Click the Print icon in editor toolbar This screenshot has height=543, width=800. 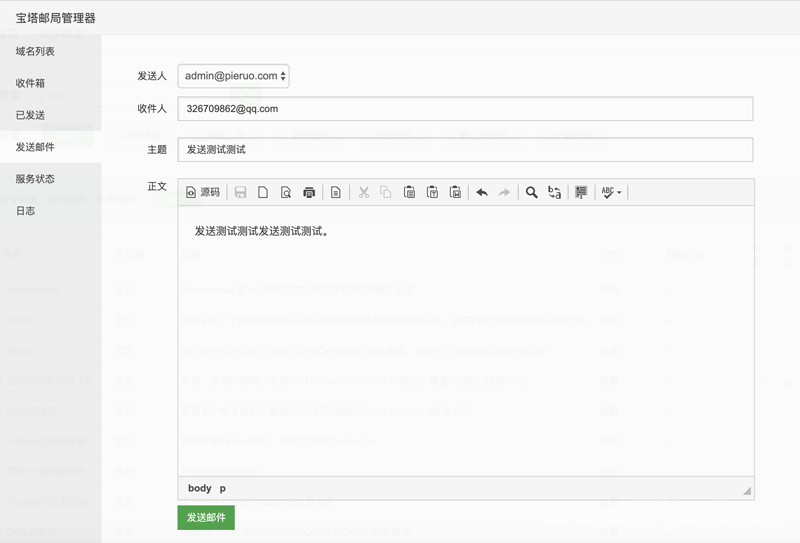coord(309,192)
